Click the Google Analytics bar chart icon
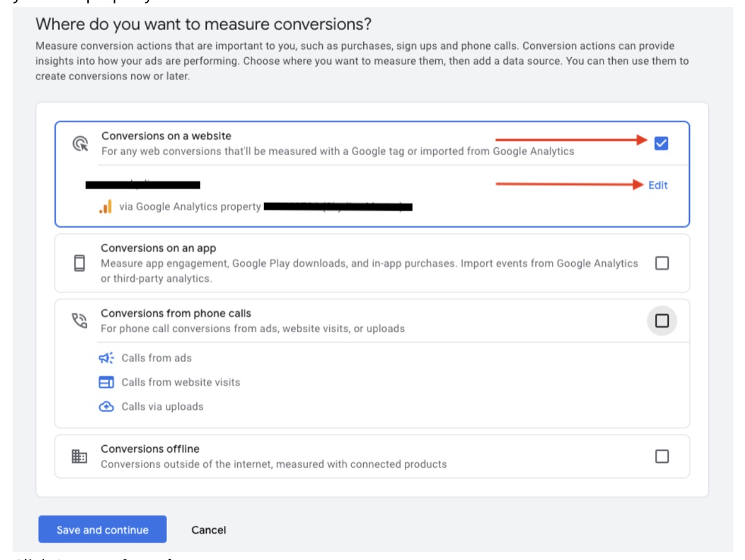The height and width of the screenshot is (560, 745). tap(106, 207)
